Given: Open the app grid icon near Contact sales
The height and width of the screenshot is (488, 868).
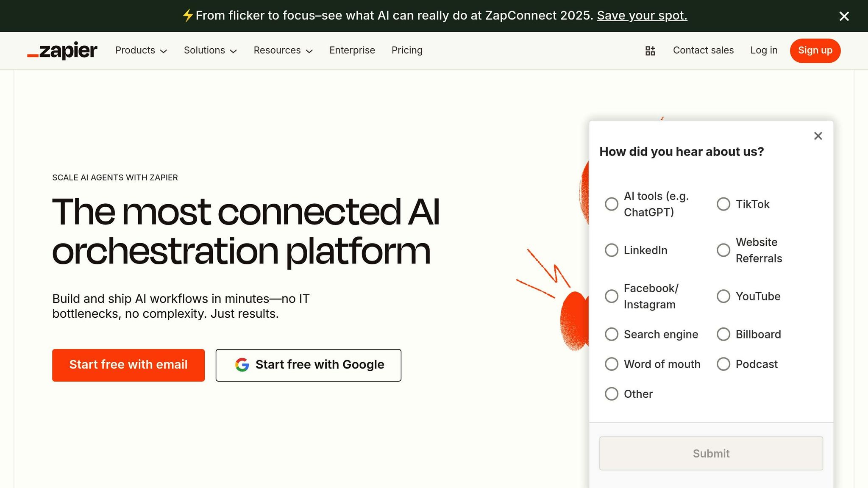Looking at the screenshot, I should (650, 50).
